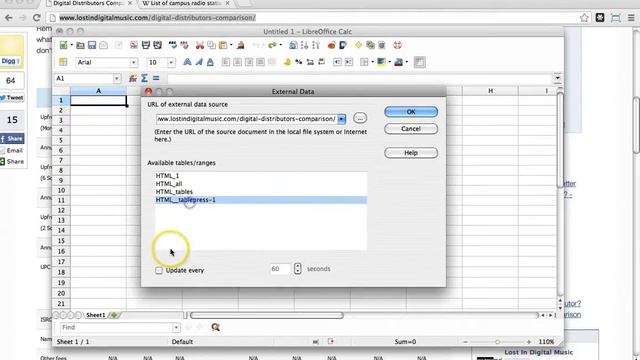Click the horizontal scrollbar in Calc
This screenshot has height=360, width=640.
267,315
